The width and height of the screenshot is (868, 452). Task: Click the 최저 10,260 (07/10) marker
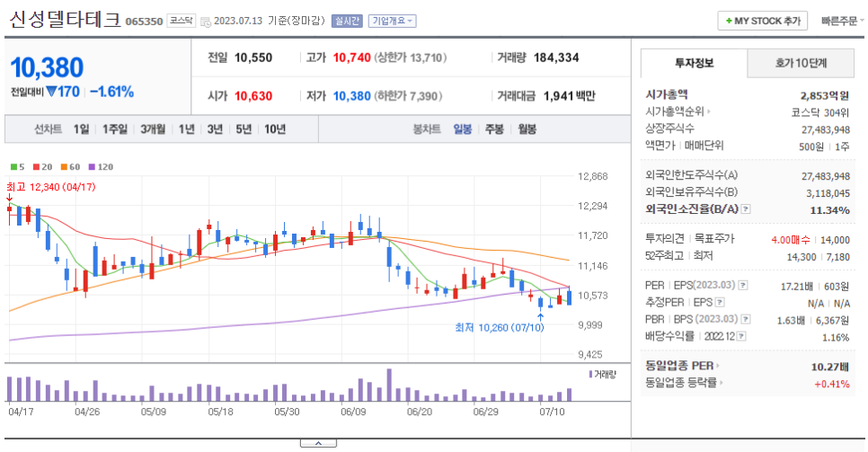tap(500, 327)
